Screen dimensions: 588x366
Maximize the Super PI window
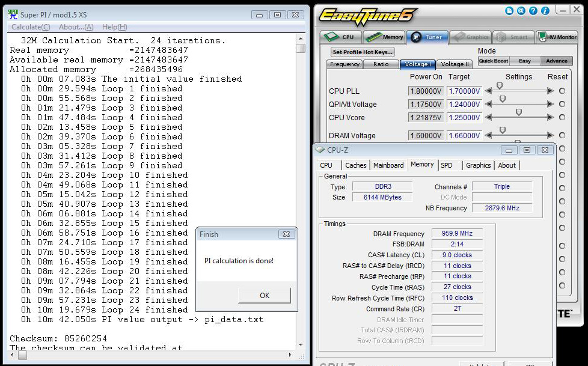click(x=278, y=14)
